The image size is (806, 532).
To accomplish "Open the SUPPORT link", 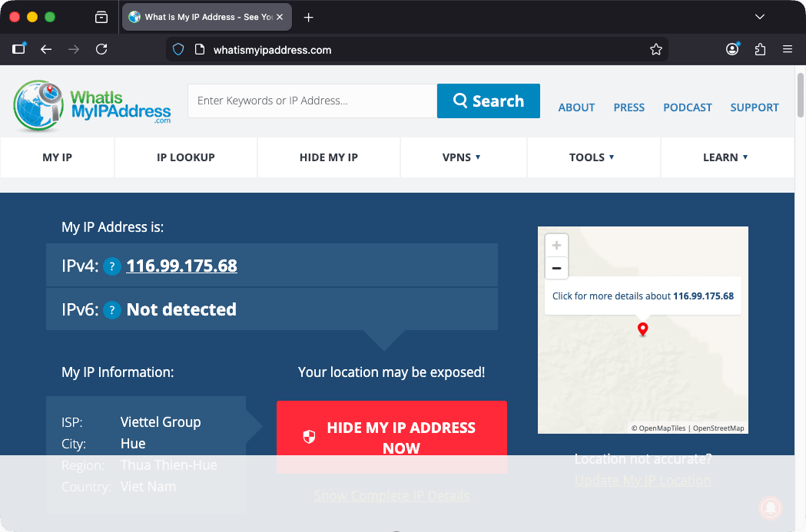I will pos(754,107).
